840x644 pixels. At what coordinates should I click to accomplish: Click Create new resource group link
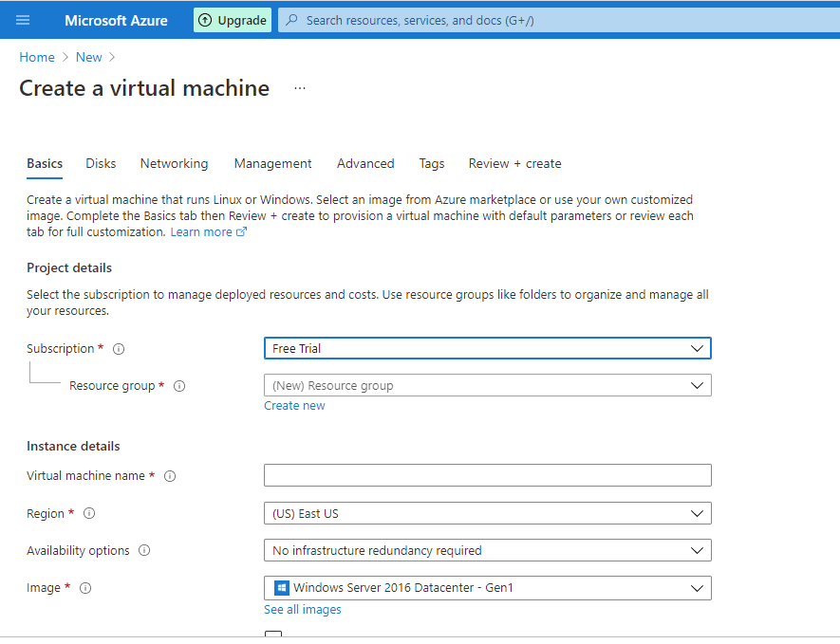(294, 406)
